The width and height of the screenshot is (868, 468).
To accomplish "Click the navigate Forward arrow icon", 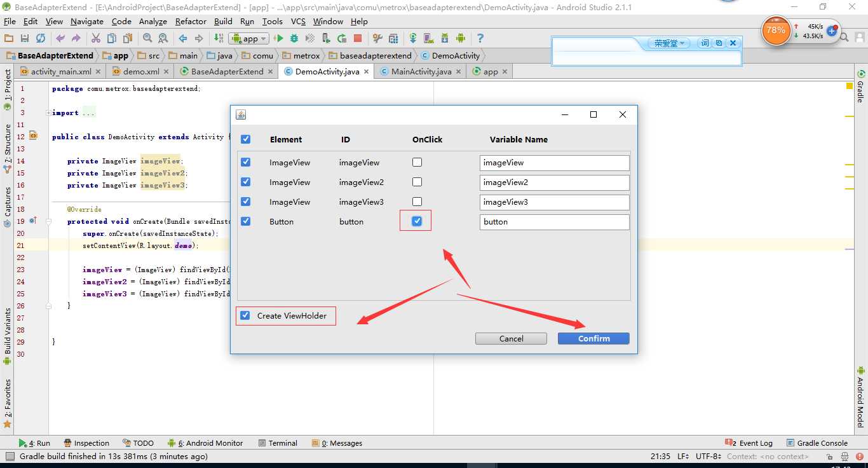I will (199, 38).
